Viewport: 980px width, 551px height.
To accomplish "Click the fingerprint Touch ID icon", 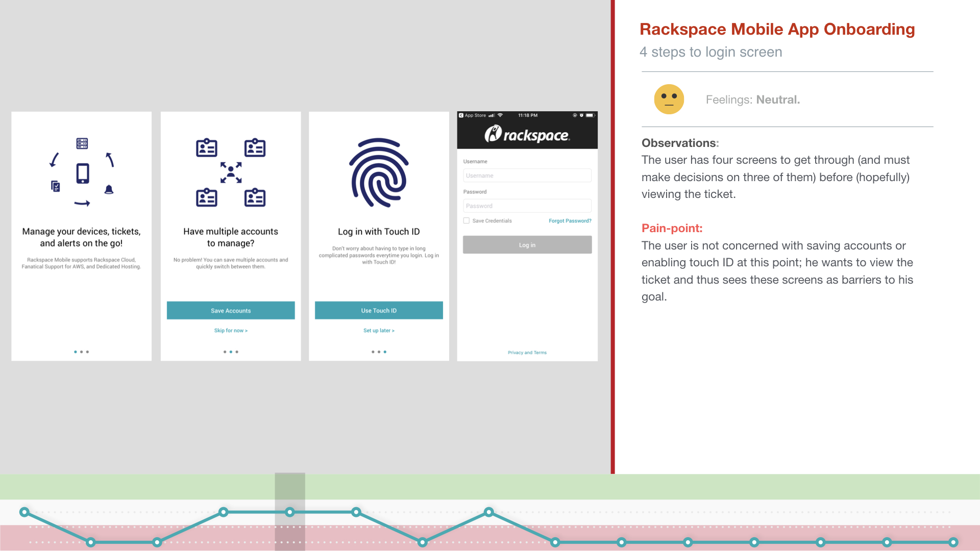I will click(379, 172).
